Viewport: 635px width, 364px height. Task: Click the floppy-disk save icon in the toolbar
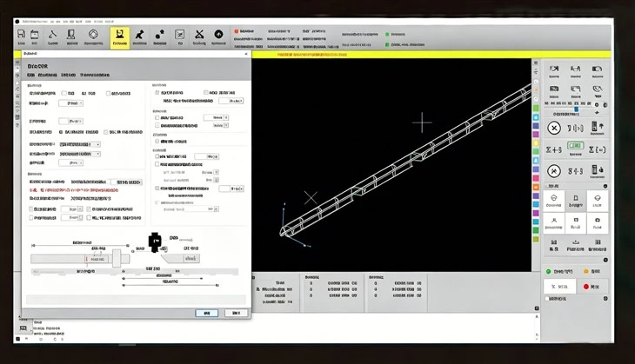pos(21,35)
